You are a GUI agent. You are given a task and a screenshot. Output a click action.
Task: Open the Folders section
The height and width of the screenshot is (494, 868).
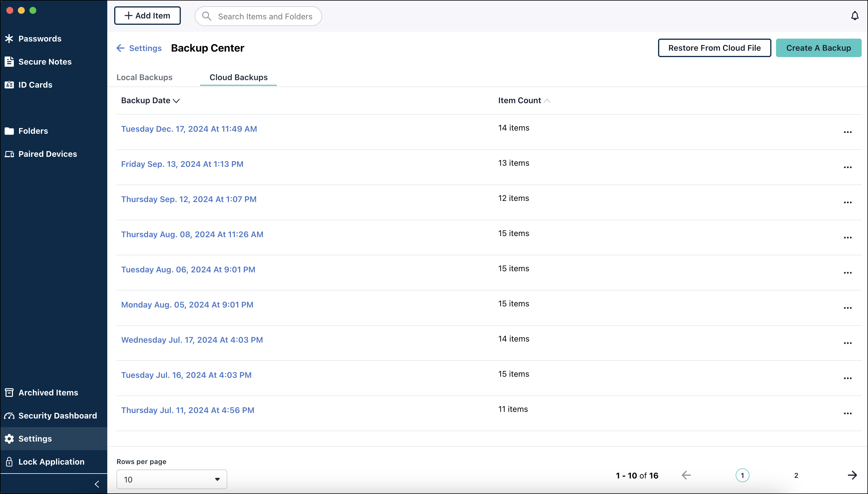[x=33, y=131]
